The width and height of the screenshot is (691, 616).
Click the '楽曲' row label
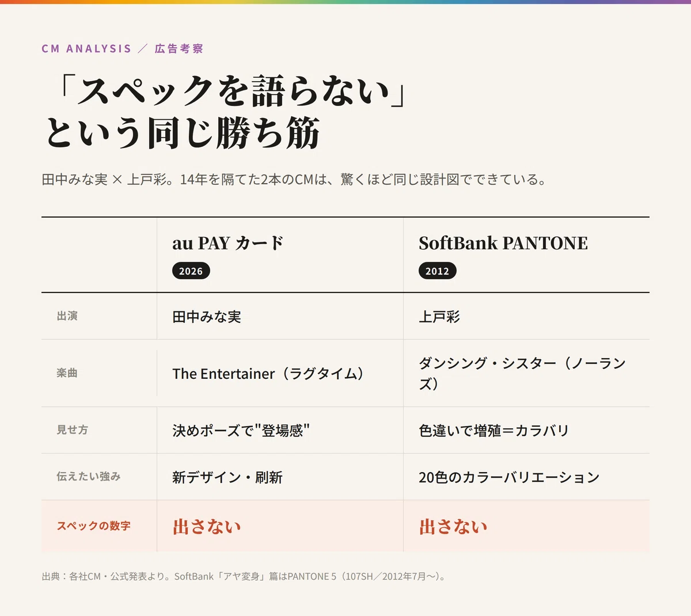[67, 373]
